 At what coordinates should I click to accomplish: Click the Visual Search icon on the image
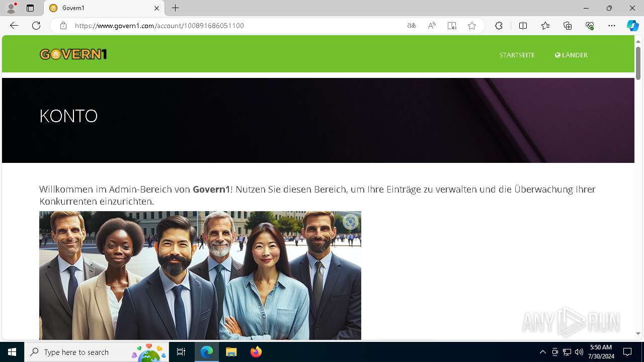point(351,222)
